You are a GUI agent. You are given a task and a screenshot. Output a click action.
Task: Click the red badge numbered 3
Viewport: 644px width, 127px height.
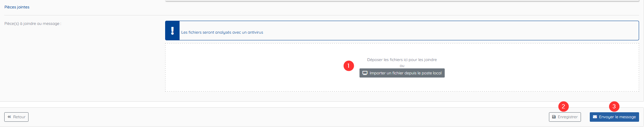tap(614, 106)
